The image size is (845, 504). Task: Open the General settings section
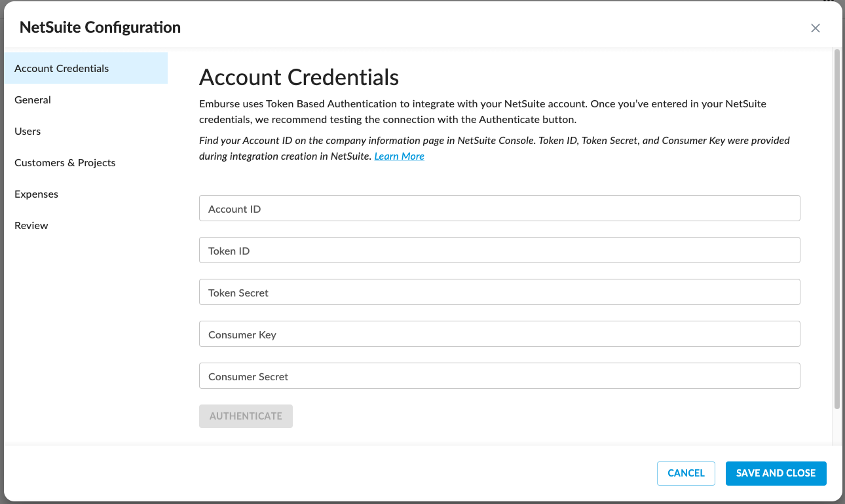[x=32, y=99]
